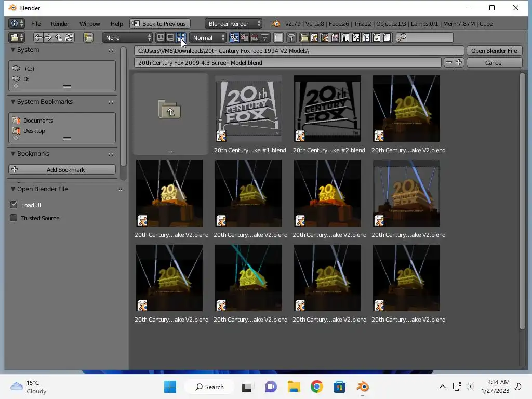The height and width of the screenshot is (399, 532).
Task: Collapse the Bookmarks panel
Action: [x=13, y=153]
